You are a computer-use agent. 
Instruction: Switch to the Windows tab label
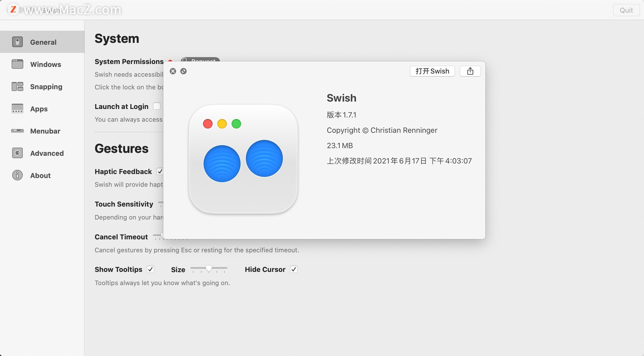pyautogui.click(x=46, y=64)
